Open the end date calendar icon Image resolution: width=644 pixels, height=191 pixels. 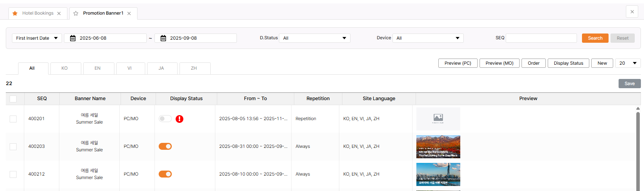pyautogui.click(x=163, y=38)
